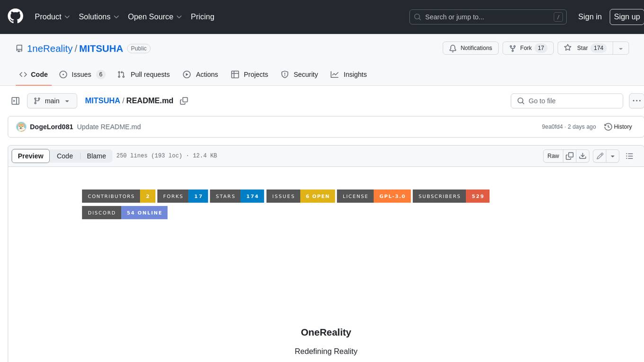Open the Update README.md commit message
Viewport: 644px width, 362px height.
point(109,127)
